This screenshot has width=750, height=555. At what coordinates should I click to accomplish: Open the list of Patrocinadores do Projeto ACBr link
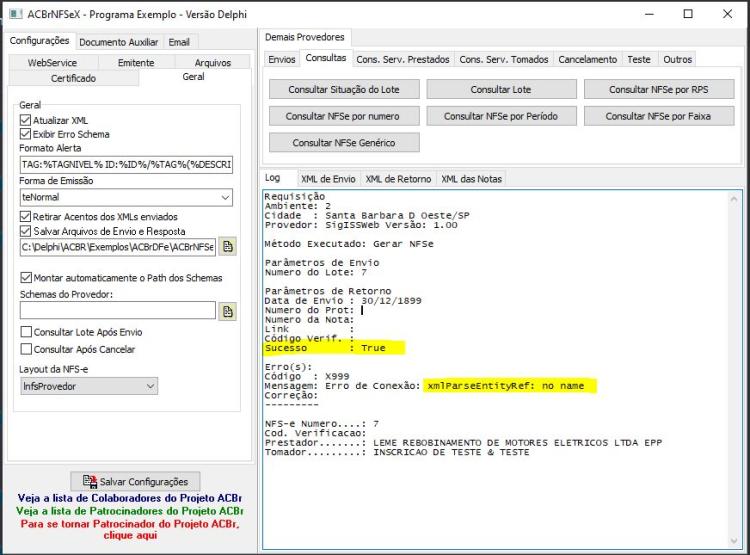(129, 511)
